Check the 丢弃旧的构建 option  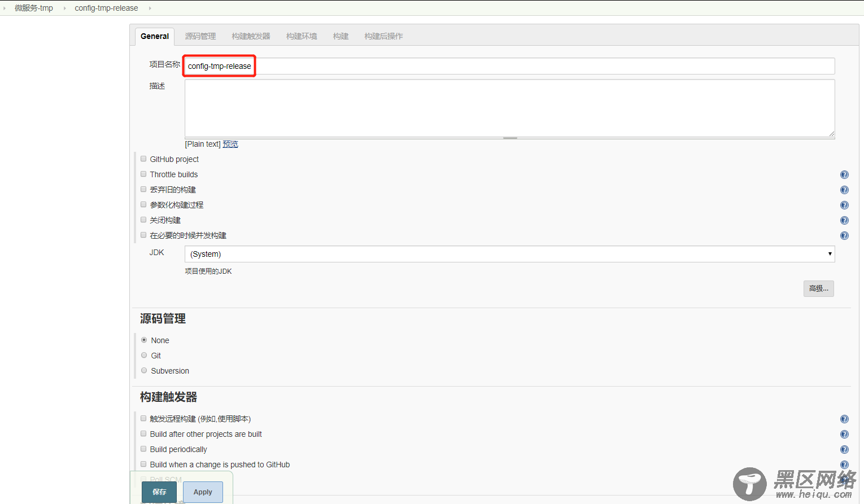[143, 190]
